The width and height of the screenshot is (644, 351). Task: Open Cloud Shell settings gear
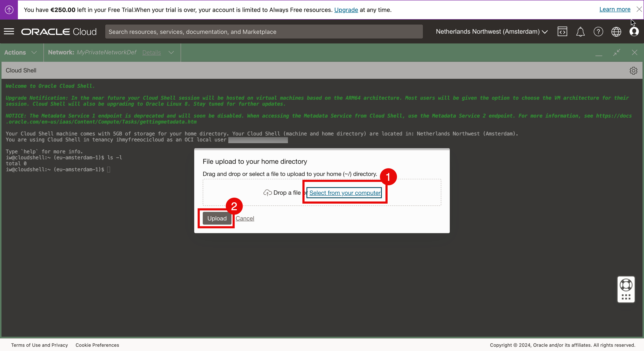pos(633,70)
